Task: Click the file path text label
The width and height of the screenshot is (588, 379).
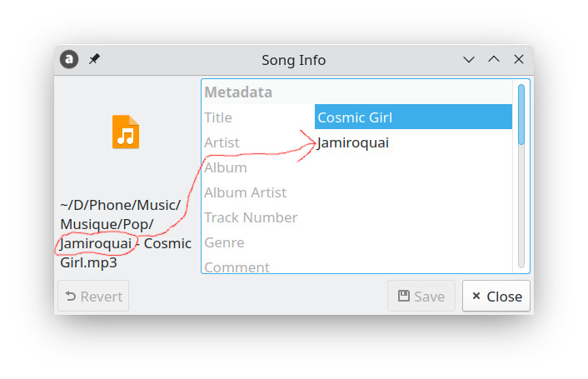Action: coord(126,234)
